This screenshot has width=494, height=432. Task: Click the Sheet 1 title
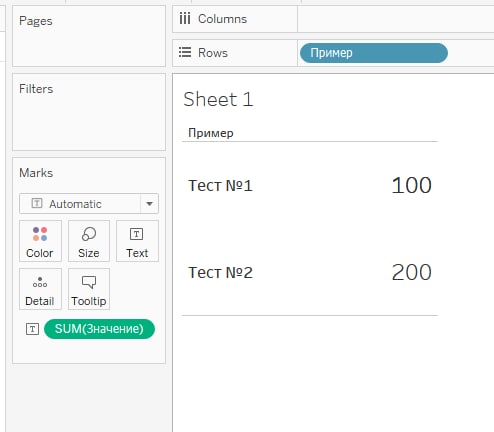219,99
